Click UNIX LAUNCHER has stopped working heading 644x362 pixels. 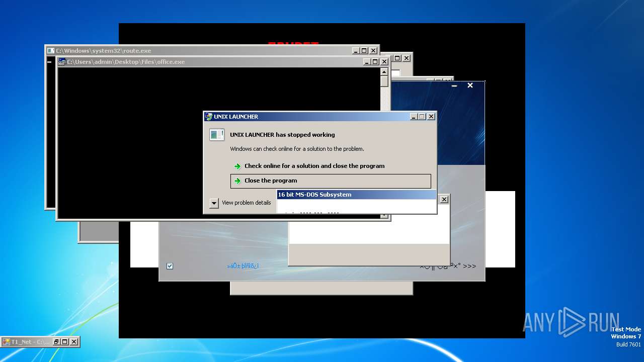(282, 135)
